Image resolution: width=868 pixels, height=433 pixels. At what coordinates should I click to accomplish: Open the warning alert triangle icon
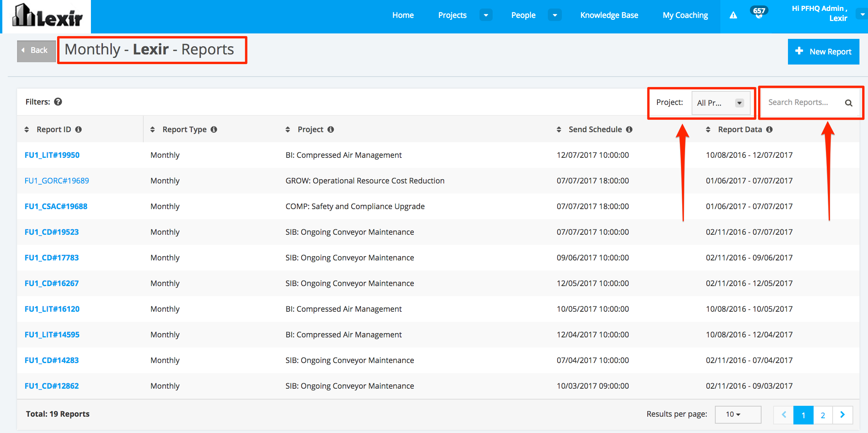(733, 15)
